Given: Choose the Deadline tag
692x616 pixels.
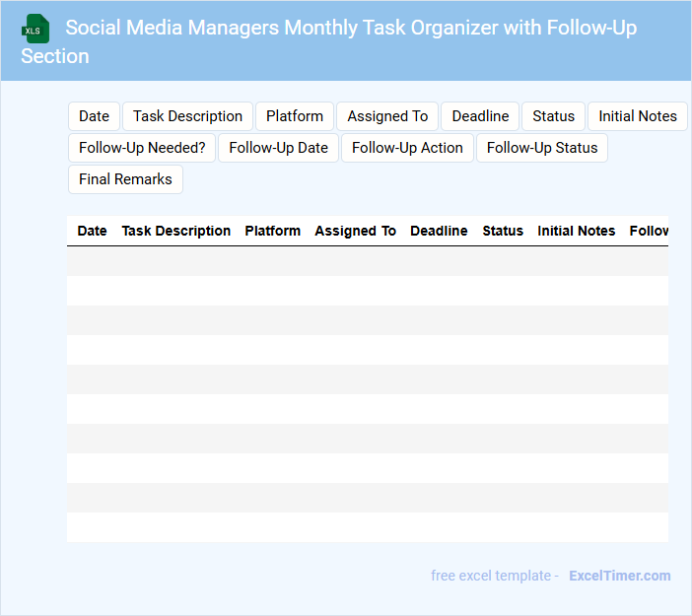Looking at the screenshot, I should pos(480,116).
